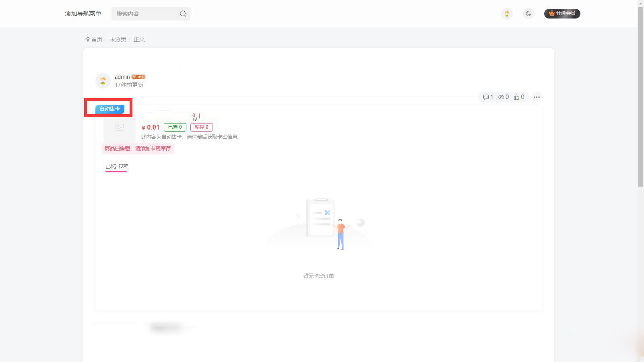644x362 pixels.
Task: Click the 库存 0 stock tag
Action: pos(202,127)
